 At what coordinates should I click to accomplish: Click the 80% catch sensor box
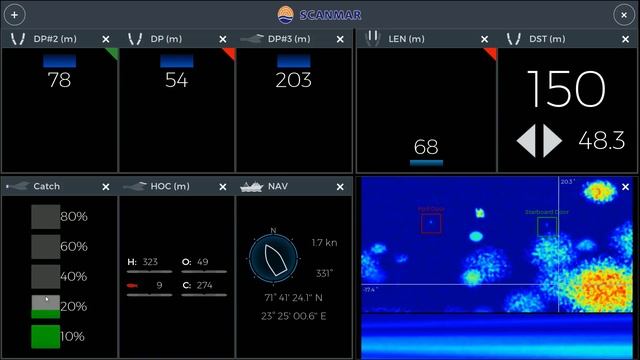(x=46, y=217)
